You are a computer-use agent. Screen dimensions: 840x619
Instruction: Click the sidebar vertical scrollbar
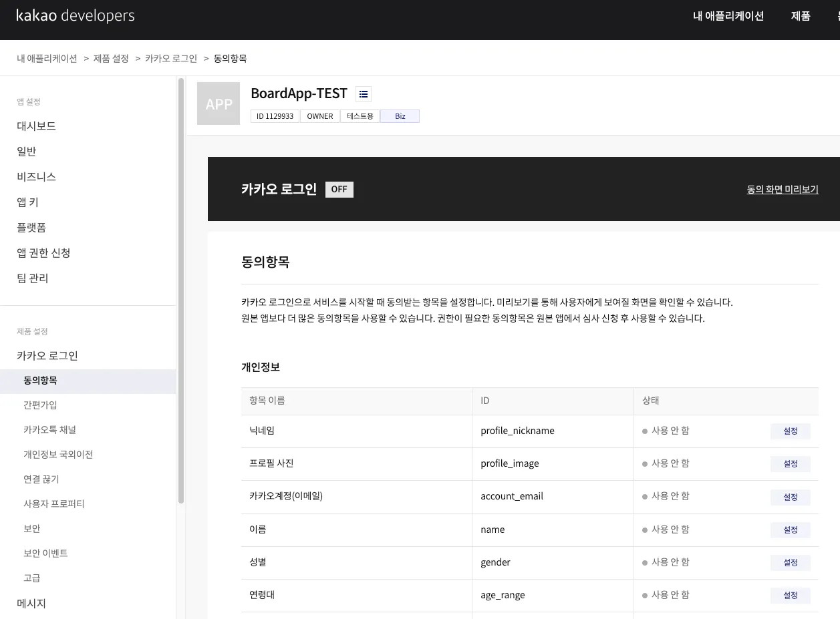point(181,290)
